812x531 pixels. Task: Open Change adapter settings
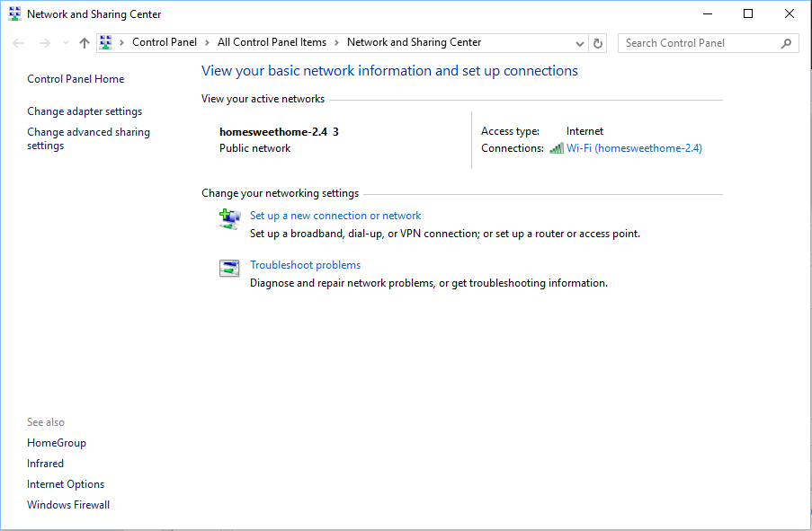(x=85, y=111)
